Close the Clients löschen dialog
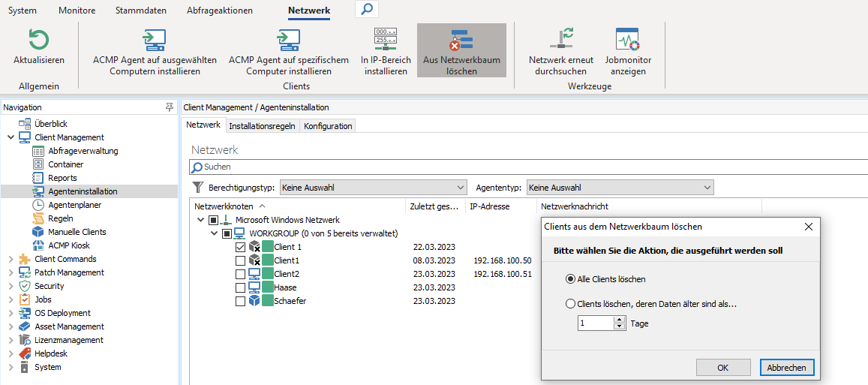868x385 pixels. click(808, 227)
